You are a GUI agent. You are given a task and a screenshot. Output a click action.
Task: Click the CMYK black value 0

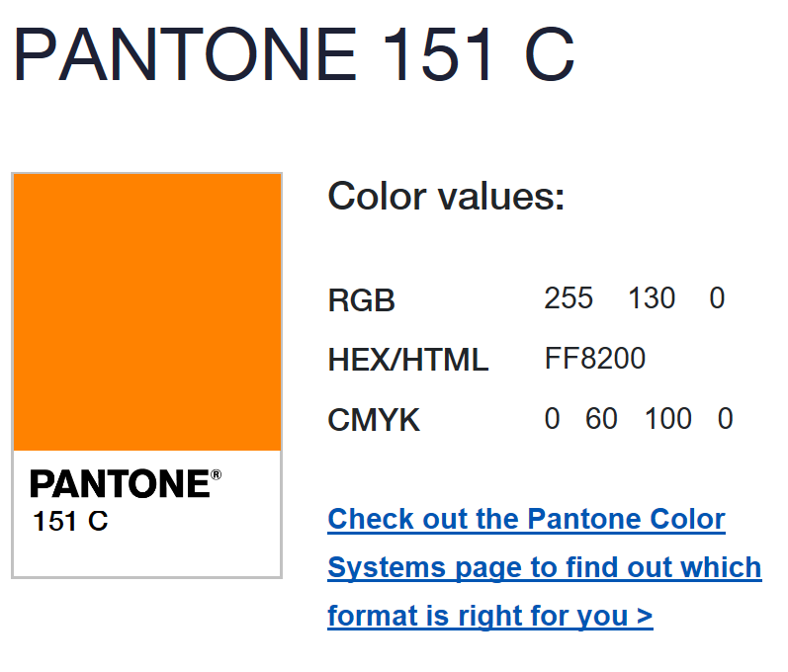tap(725, 419)
